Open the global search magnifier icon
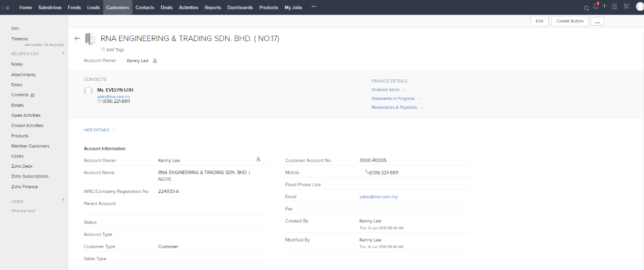Viewport: 644px width, 270px height. coord(587,8)
